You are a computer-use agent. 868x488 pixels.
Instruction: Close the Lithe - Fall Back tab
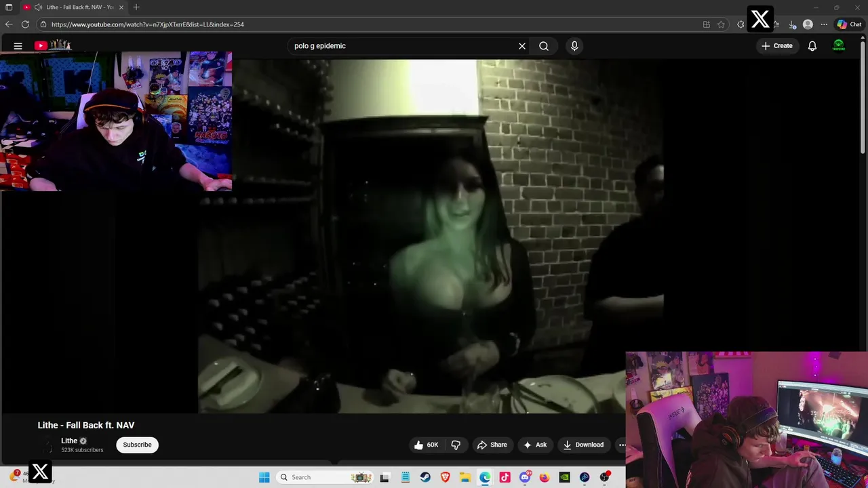point(121,7)
